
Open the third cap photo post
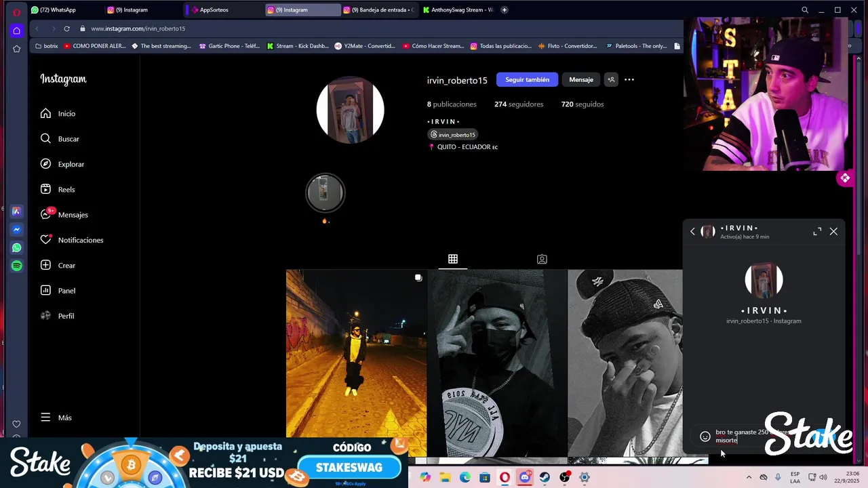pos(625,363)
